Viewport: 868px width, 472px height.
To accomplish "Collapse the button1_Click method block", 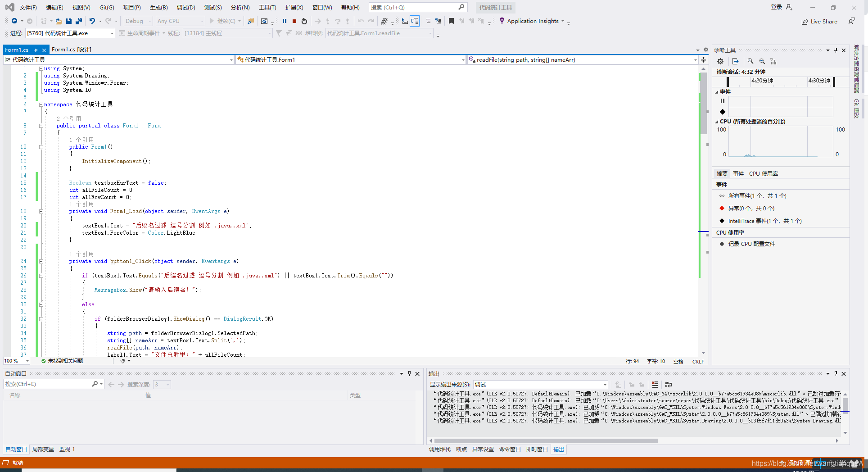I will [x=41, y=261].
